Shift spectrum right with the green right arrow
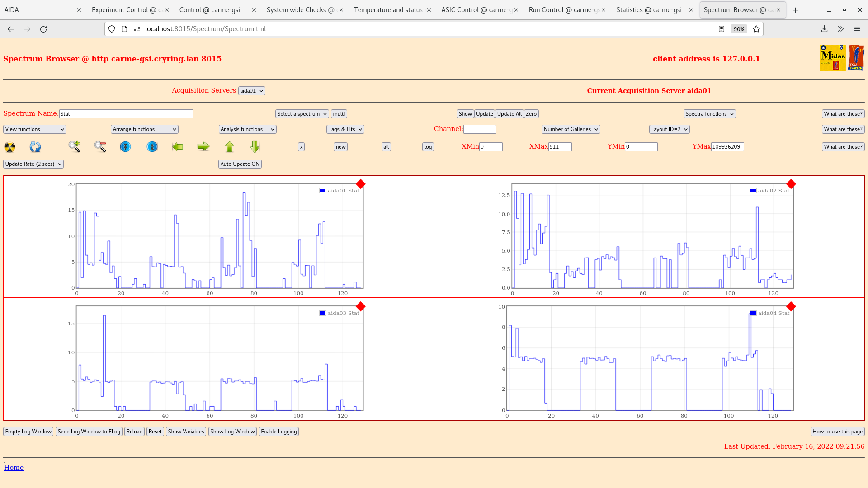This screenshot has height=488, width=868. click(203, 146)
